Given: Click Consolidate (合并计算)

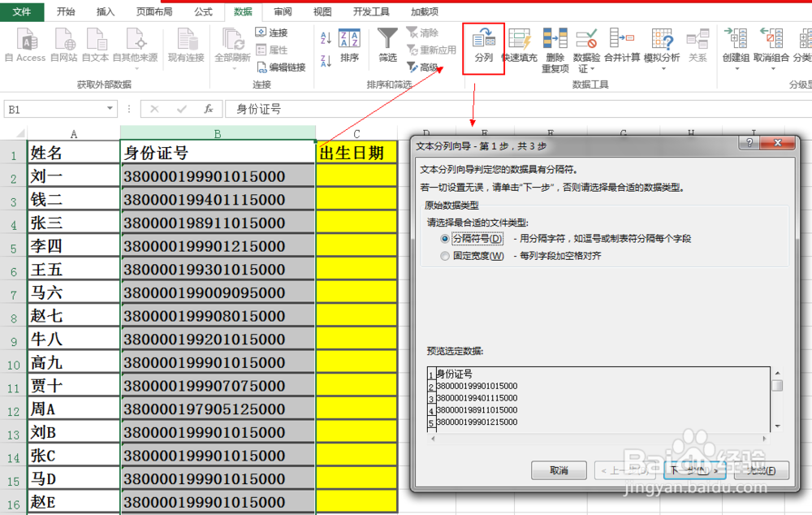Looking at the screenshot, I should (622, 45).
